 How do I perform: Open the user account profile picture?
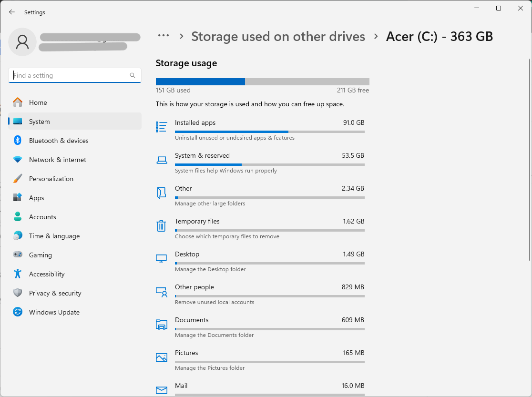22,42
